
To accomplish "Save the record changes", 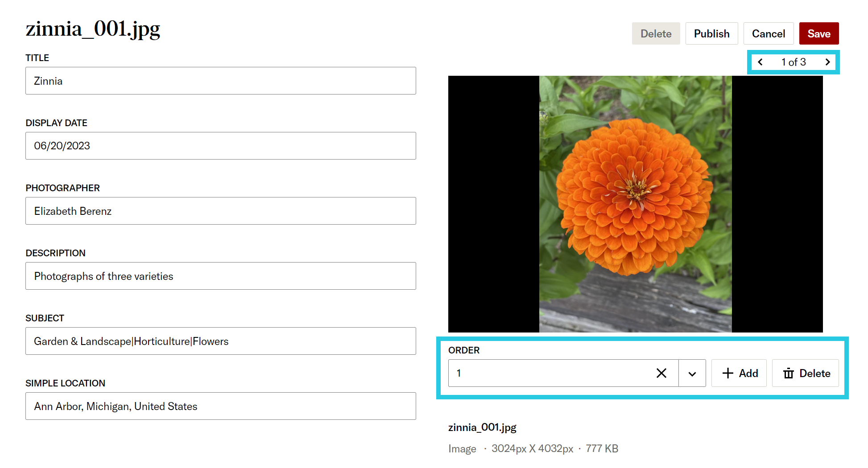I will pyautogui.click(x=819, y=33).
